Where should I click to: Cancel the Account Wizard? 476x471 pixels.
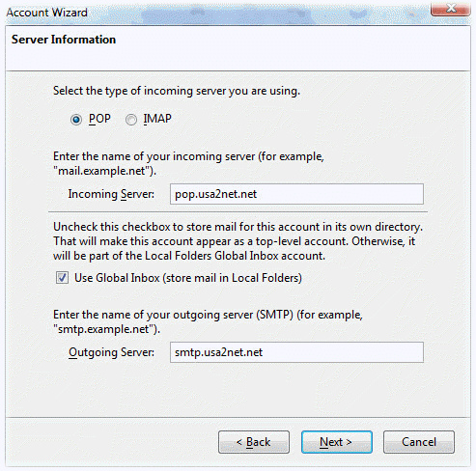pyautogui.click(x=419, y=442)
